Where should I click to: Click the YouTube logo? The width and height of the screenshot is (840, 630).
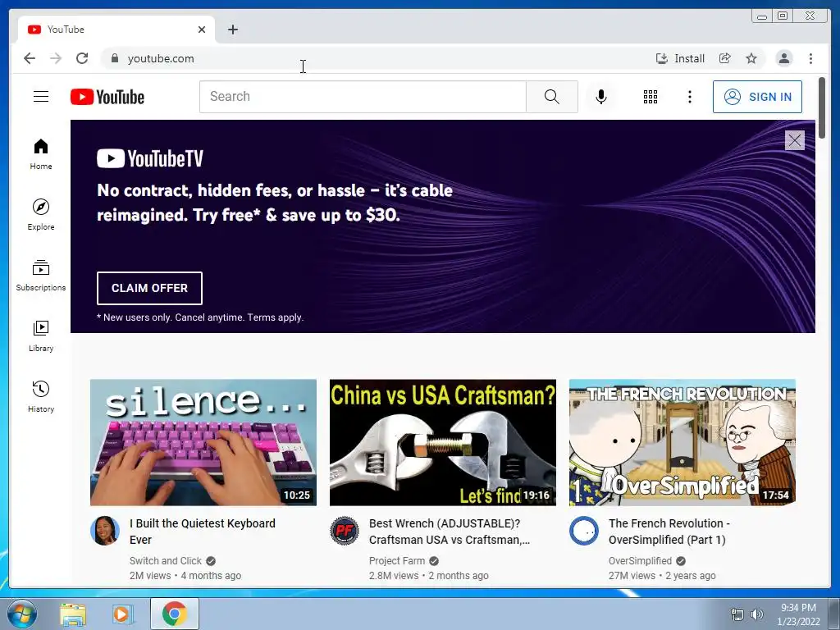coord(107,97)
